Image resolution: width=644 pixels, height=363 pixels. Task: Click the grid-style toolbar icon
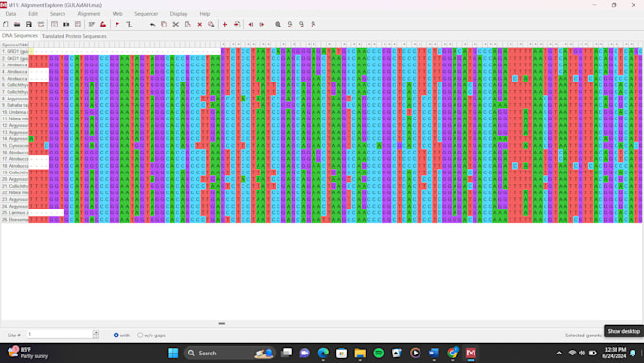(x=78, y=25)
